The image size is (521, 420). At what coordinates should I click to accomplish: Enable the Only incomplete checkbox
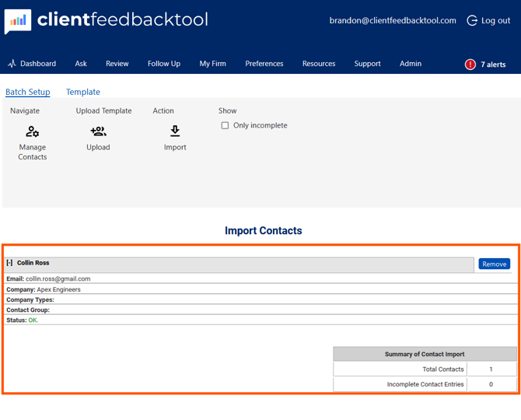pos(225,125)
